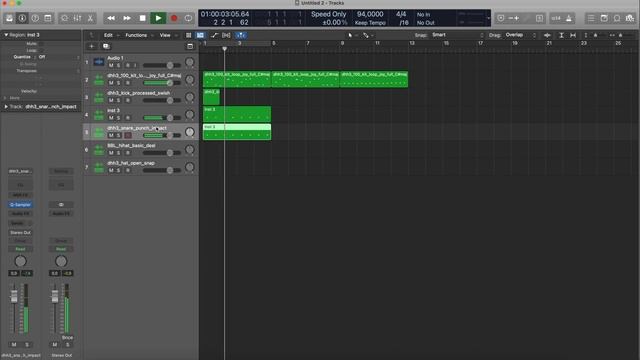640x360 pixels.
Task: Collapse the Region Inst 3 disclosure triangle
Action: tap(6, 35)
